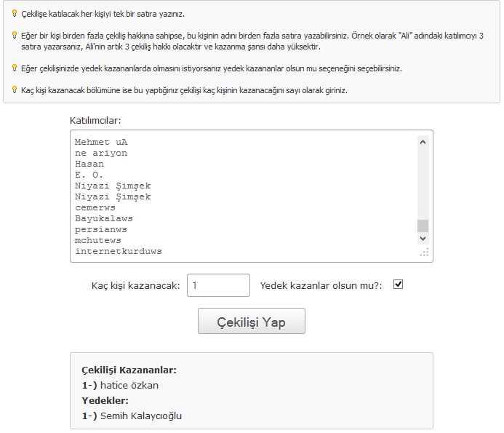Click the textarea resize grip corner

pos(424,253)
